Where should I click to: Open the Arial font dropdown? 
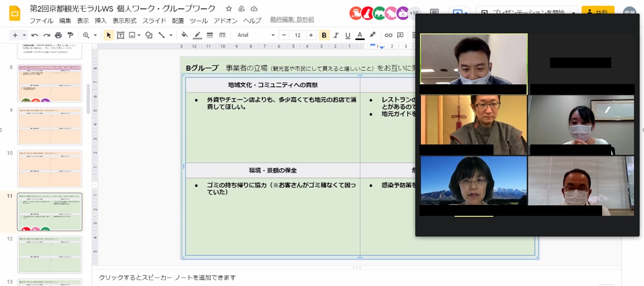pyautogui.click(x=256, y=35)
